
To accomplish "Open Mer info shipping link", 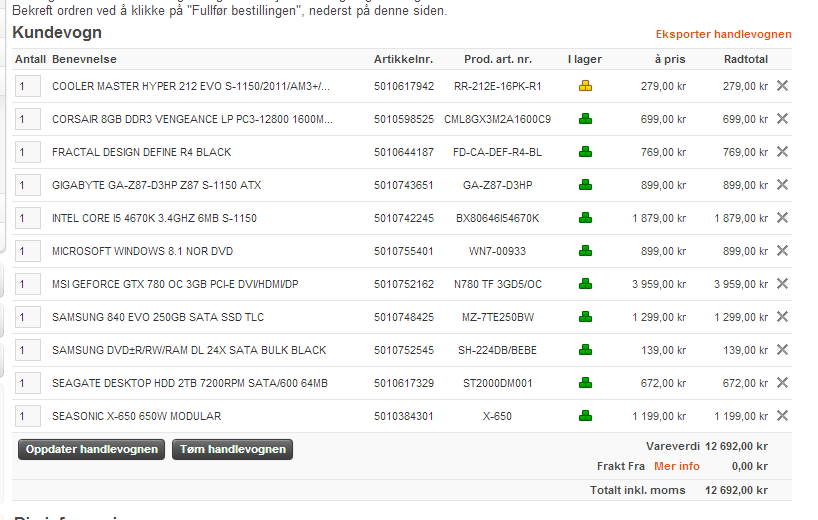I will (x=677, y=466).
